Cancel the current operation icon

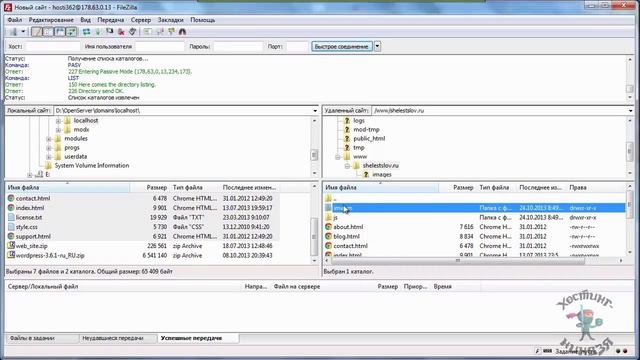tap(109, 32)
